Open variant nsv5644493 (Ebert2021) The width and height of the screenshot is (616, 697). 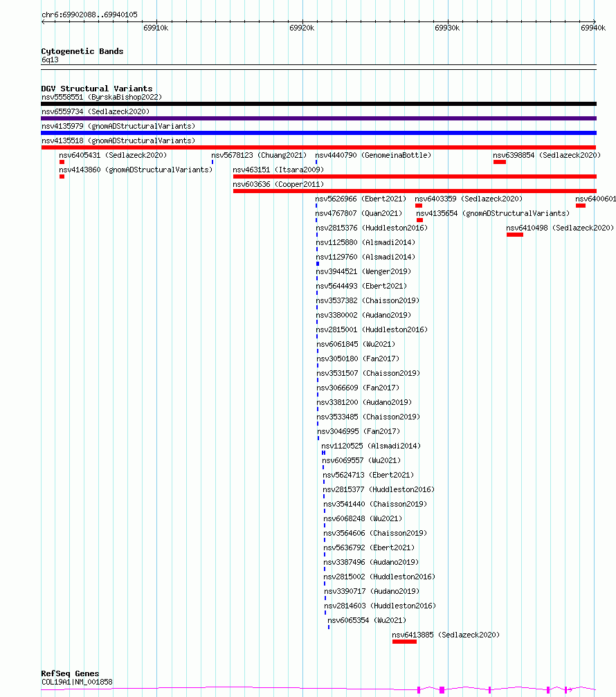tap(361, 287)
